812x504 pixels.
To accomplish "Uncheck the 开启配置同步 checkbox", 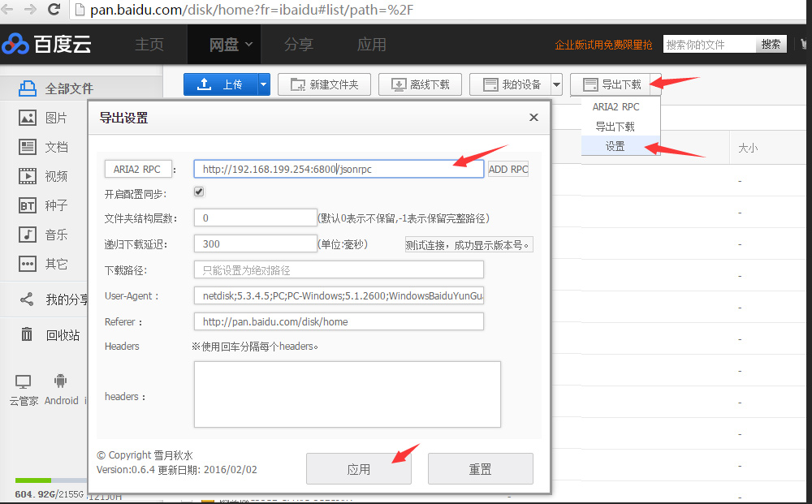I will pos(199,192).
